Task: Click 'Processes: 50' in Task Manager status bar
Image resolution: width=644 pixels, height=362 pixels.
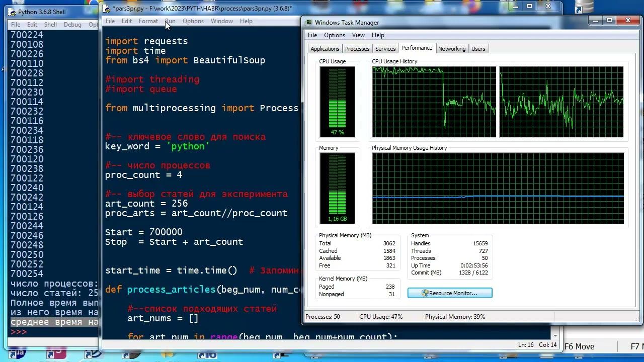Action: coord(323,317)
